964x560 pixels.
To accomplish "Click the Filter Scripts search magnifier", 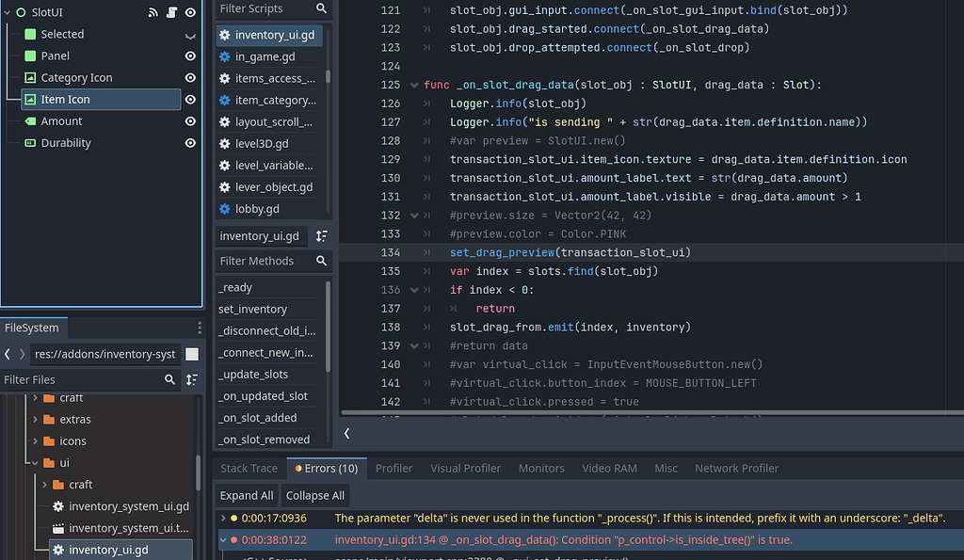I will click(x=321, y=8).
